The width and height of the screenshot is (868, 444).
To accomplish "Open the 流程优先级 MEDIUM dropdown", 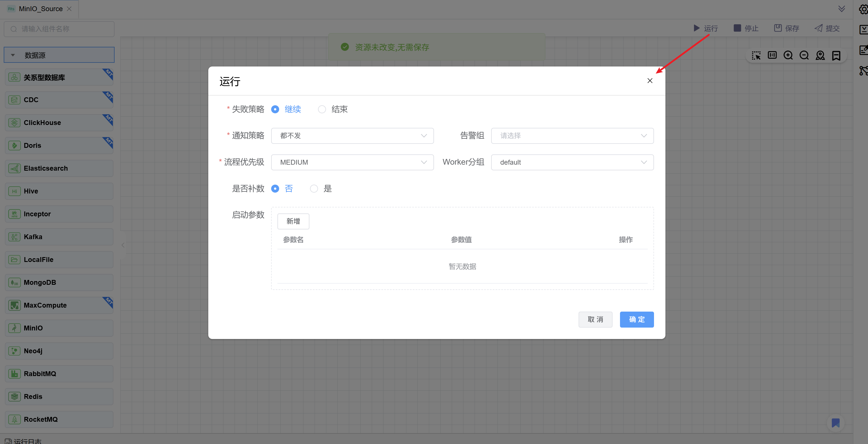I will [x=352, y=162].
